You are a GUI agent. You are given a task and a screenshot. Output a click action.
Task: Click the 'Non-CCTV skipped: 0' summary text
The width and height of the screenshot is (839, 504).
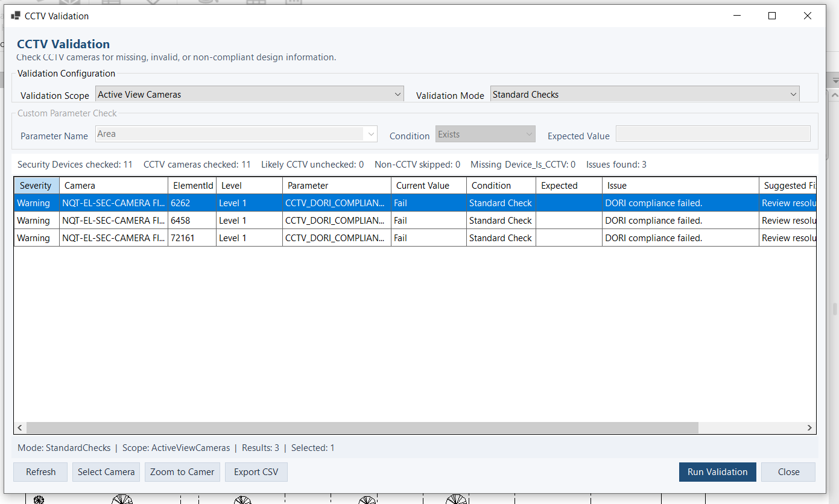(417, 165)
